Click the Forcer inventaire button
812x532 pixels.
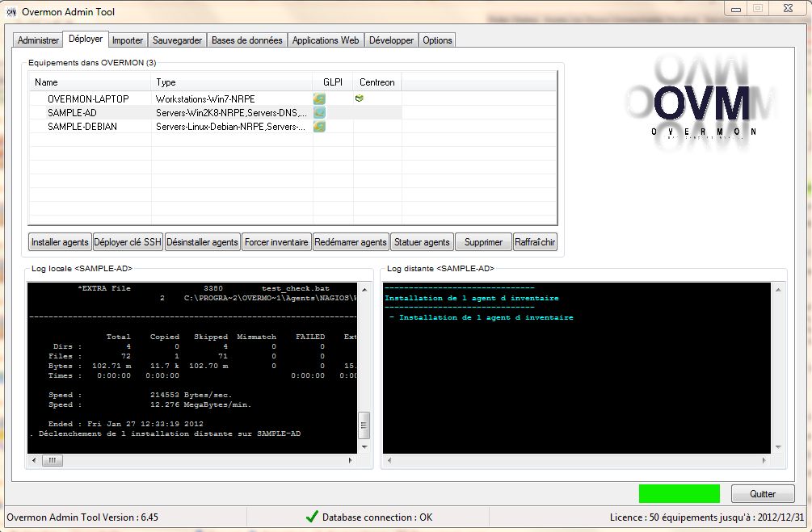pos(276,241)
